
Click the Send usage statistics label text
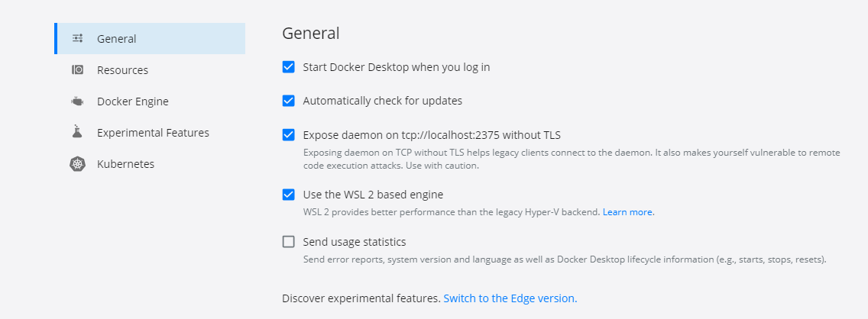pyautogui.click(x=355, y=242)
